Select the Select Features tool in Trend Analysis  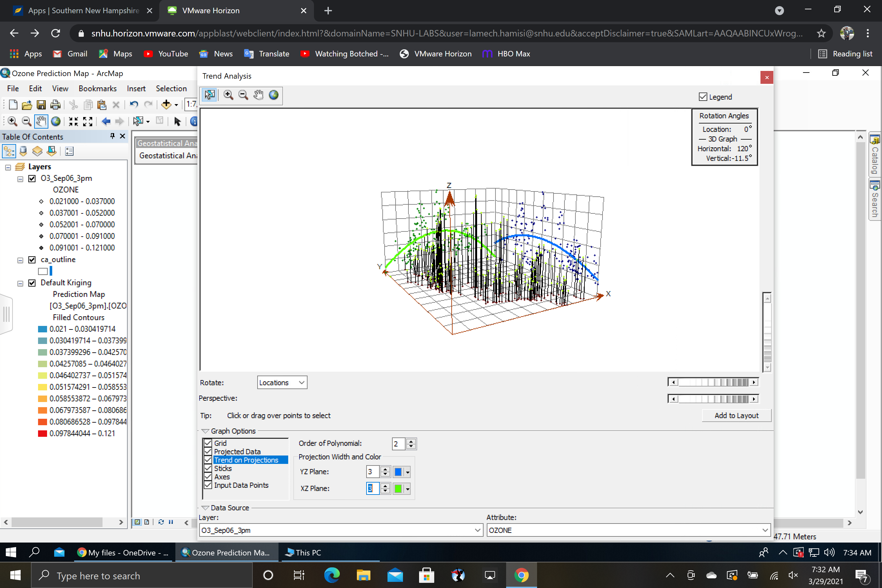coord(210,95)
